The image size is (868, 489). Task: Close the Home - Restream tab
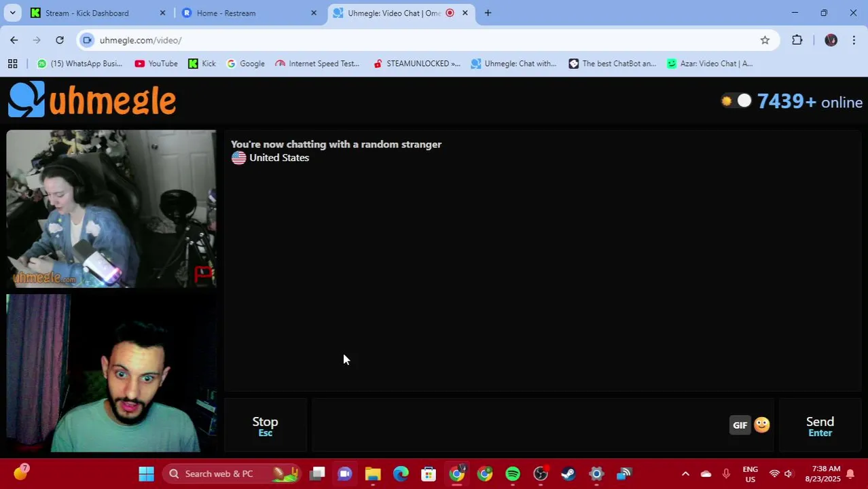[x=314, y=13]
